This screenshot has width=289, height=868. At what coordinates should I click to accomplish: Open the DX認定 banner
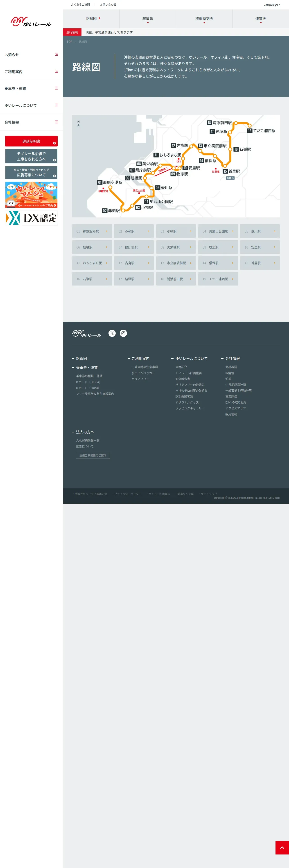pyautogui.click(x=31, y=218)
